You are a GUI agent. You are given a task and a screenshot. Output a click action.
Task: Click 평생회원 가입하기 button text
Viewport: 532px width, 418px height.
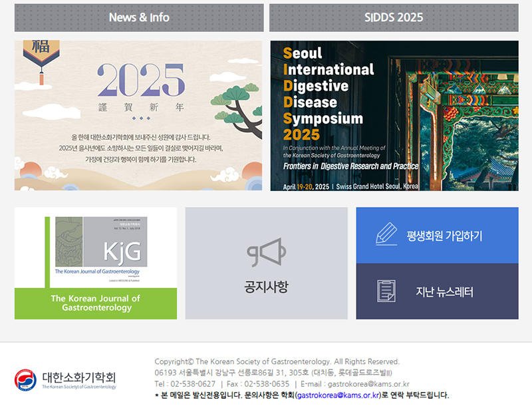[x=444, y=236]
